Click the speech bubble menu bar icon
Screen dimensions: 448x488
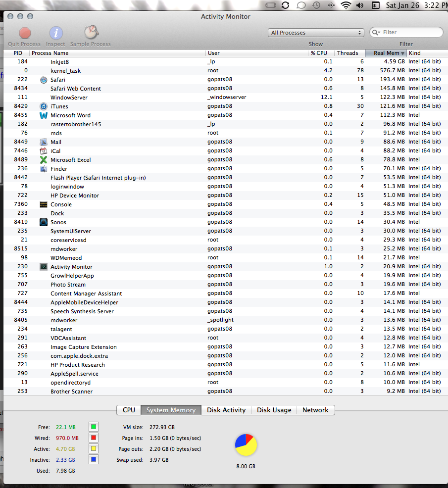click(x=301, y=5)
